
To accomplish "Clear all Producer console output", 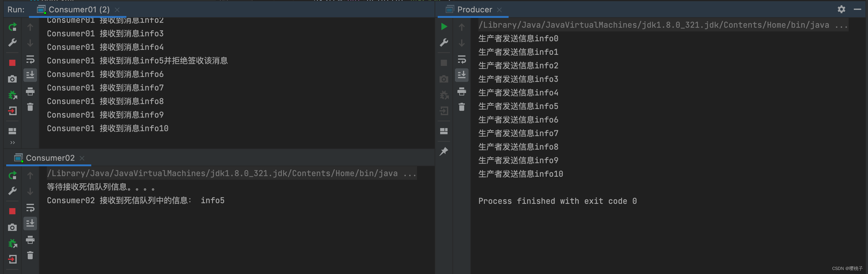I will [x=462, y=107].
